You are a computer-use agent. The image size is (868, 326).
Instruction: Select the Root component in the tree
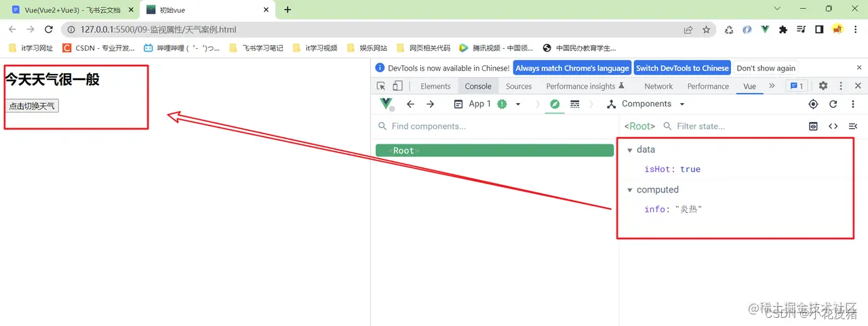tap(494, 150)
